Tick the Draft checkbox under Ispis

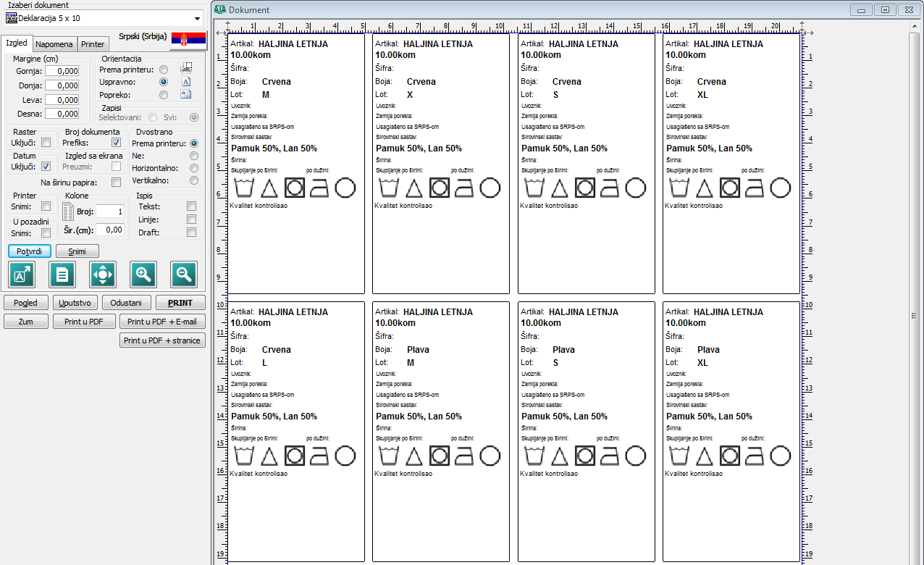point(191,233)
